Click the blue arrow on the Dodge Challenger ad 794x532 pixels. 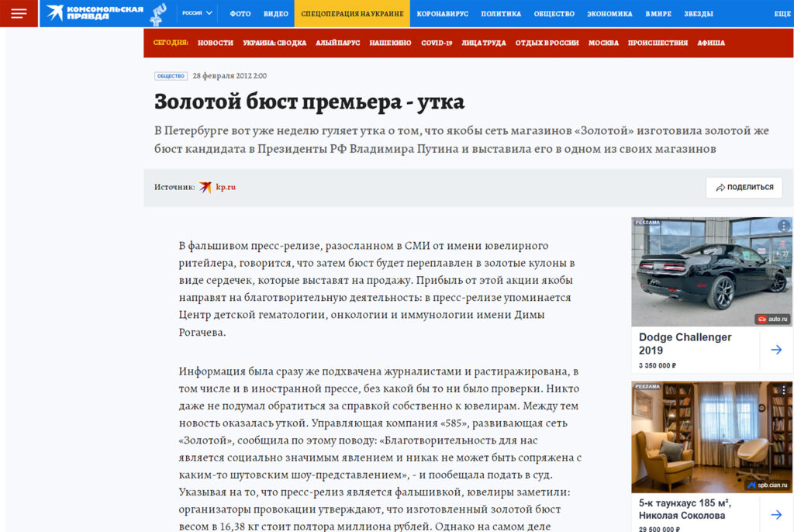click(778, 349)
